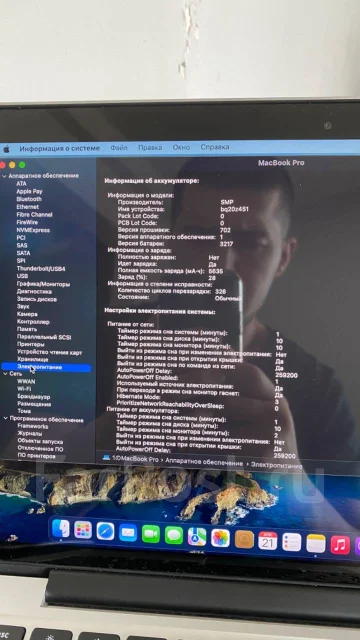360x640 pixels.
Task: Select NVMExpress in the sidebar
Action: [x=33, y=230]
